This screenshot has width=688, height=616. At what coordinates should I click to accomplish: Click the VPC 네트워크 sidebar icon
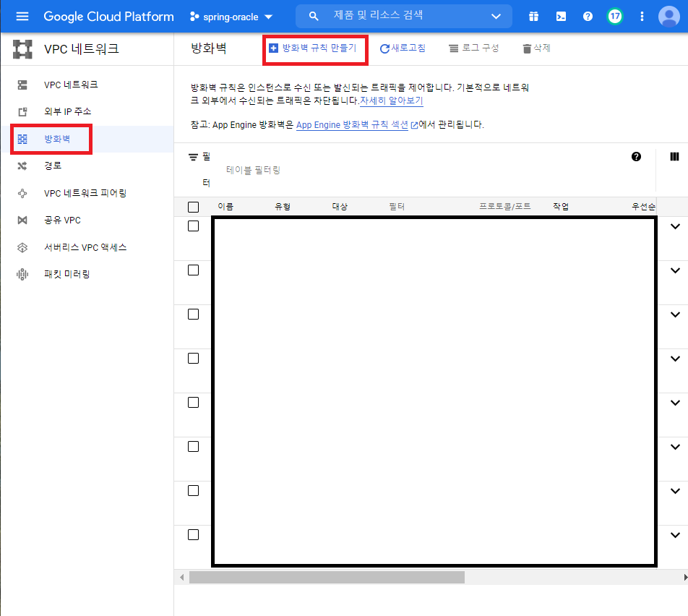[22, 85]
